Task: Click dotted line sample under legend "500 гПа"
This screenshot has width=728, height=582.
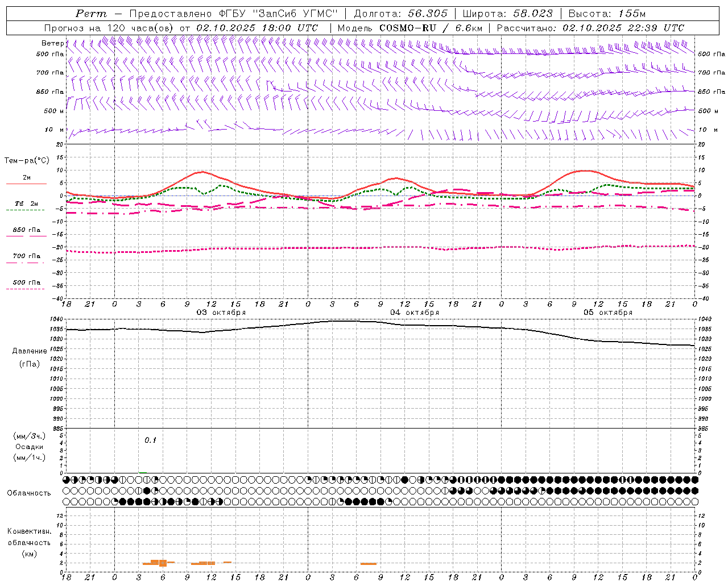Action: (x=26, y=289)
